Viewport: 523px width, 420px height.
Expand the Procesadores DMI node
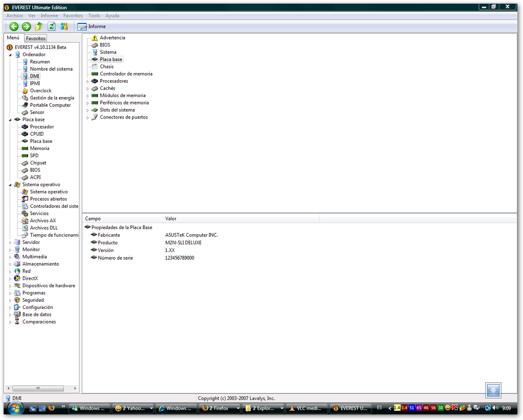click(88, 81)
